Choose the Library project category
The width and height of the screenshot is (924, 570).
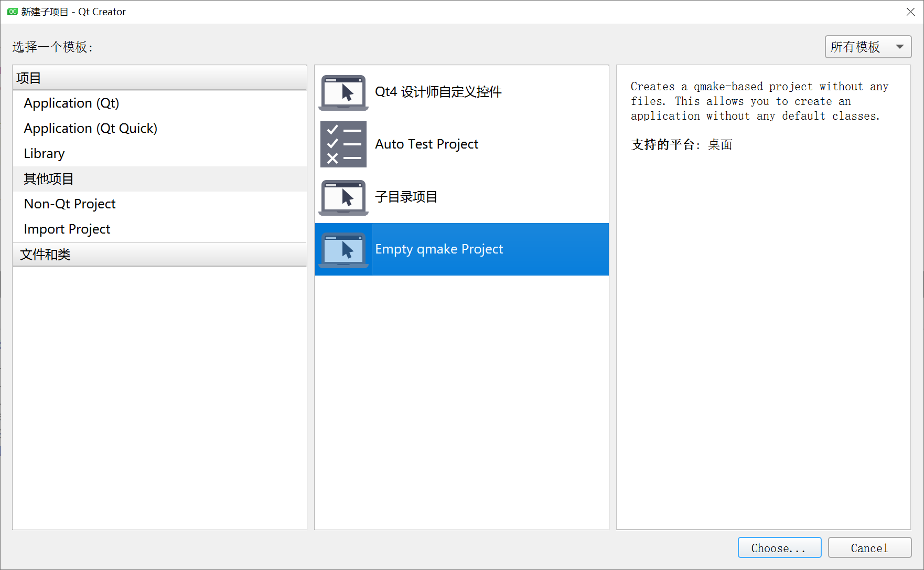[x=44, y=153]
